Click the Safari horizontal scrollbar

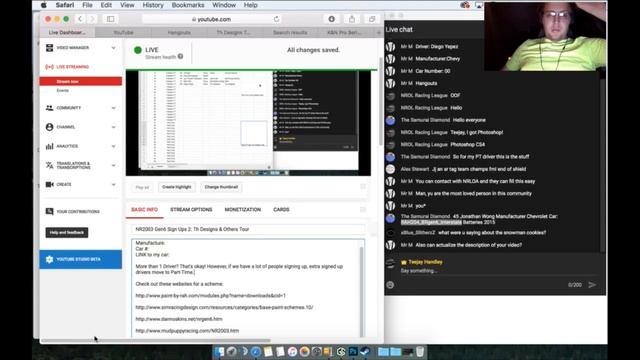(x=156, y=340)
